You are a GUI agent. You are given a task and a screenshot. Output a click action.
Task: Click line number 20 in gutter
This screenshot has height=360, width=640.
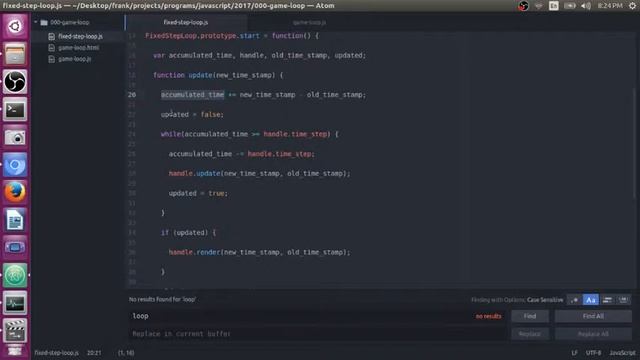point(131,95)
